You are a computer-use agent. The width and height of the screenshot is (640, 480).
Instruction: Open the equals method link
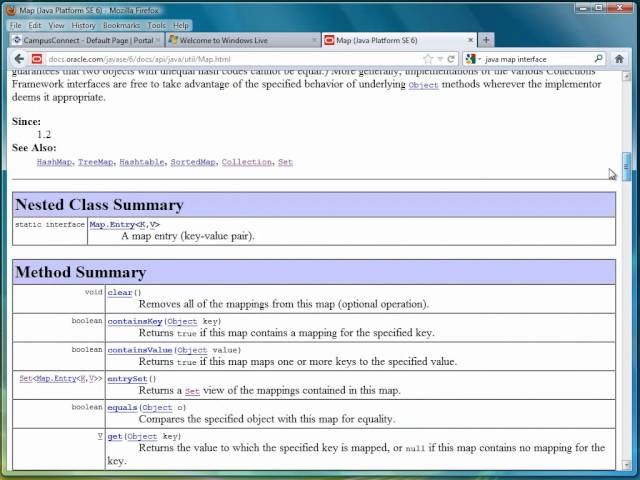pos(122,407)
